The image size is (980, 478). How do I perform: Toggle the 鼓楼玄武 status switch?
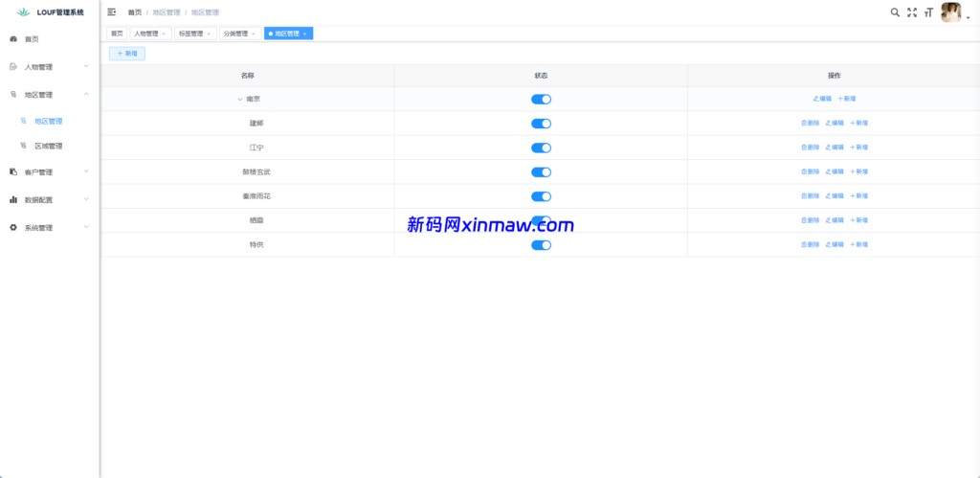(542, 172)
